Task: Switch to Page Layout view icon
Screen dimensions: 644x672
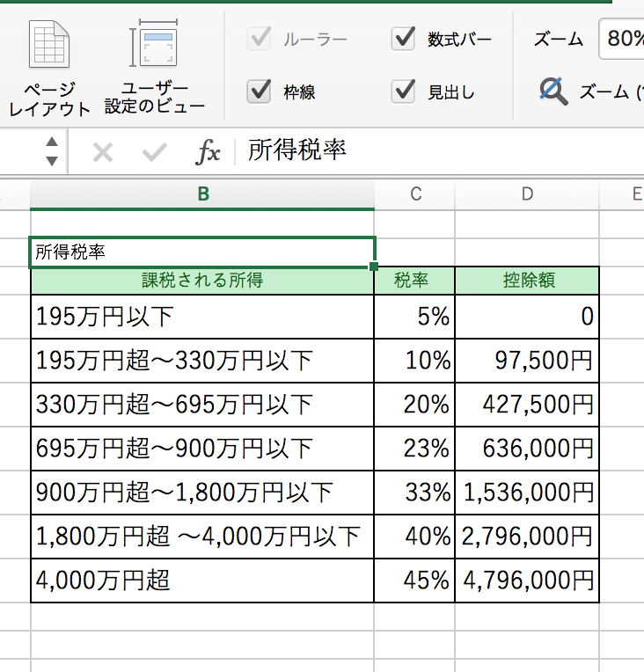Action: (x=49, y=44)
